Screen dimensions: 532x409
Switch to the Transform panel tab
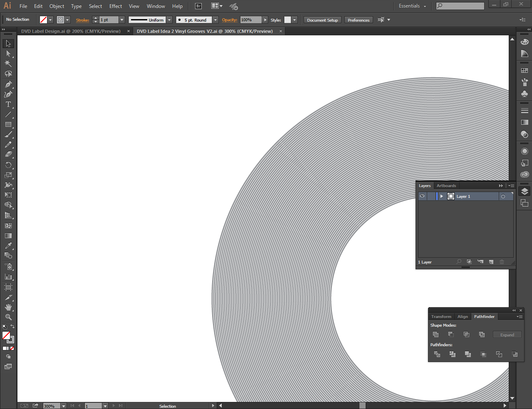point(441,317)
